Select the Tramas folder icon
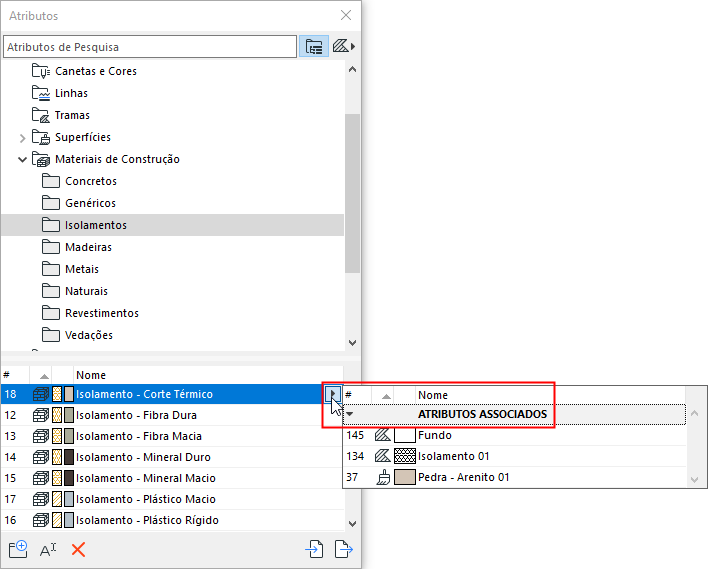Image resolution: width=708 pixels, height=569 pixels. pyautogui.click(x=41, y=115)
